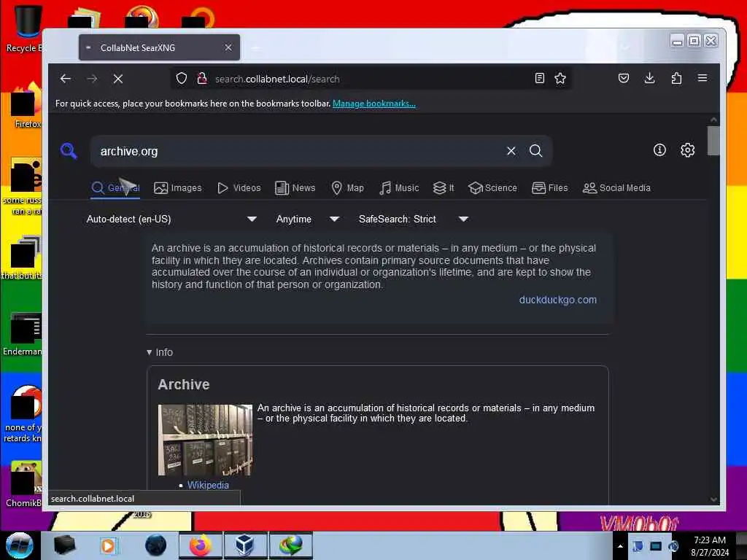Open the tracking protection shield icon

click(x=182, y=78)
